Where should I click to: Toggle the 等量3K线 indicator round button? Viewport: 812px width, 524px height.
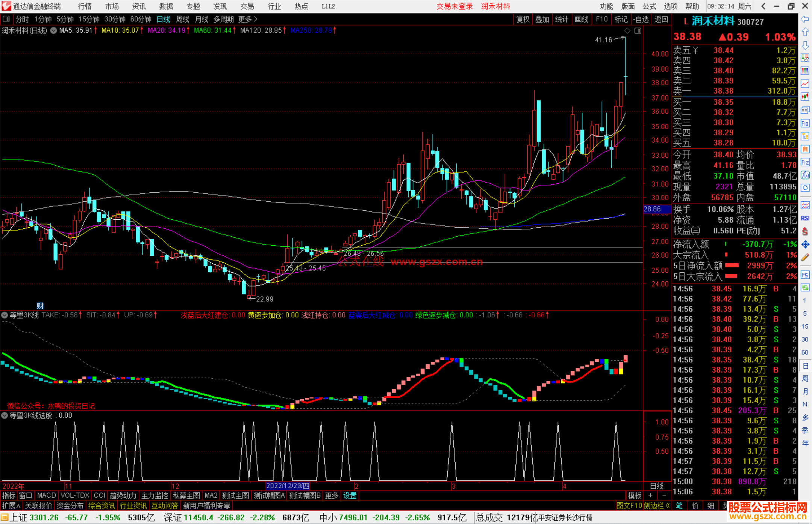pyautogui.click(x=5, y=315)
